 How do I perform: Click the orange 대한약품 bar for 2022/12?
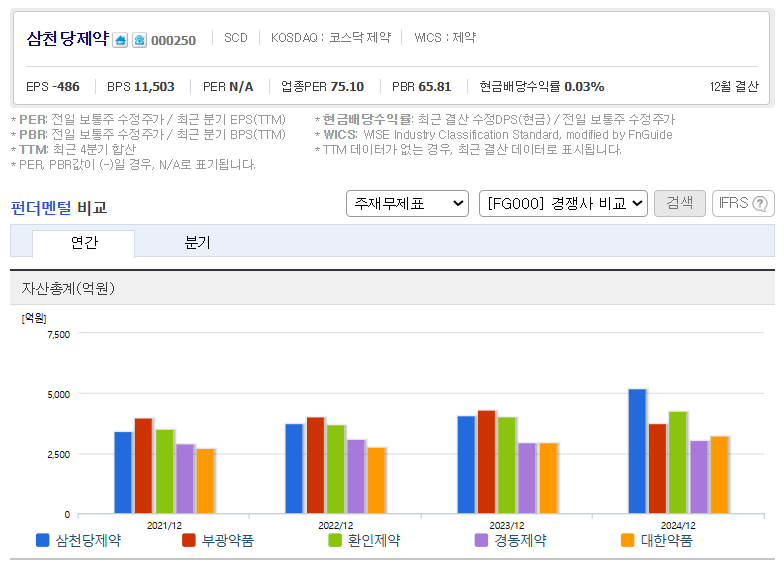376,481
